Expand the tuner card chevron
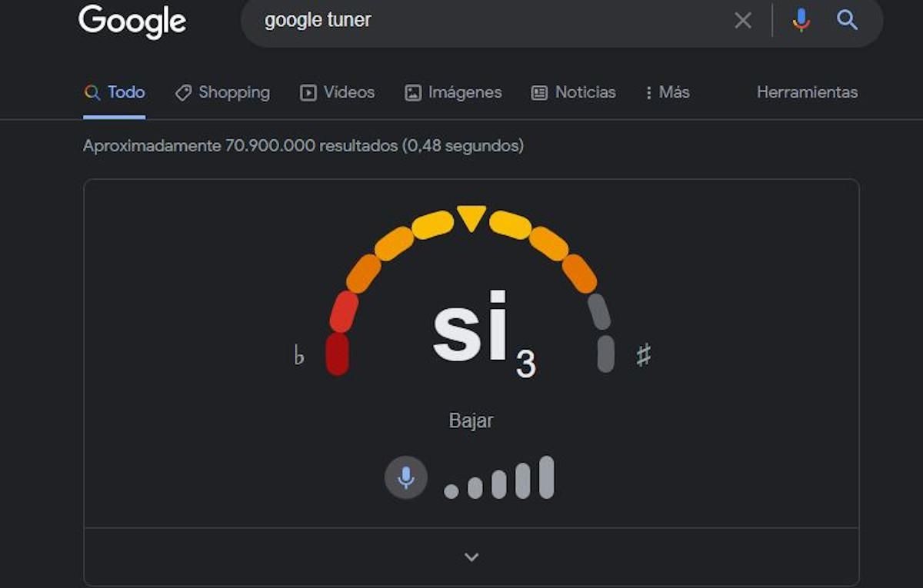Viewport: 923px width, 588px height. (x=471, y=557)
